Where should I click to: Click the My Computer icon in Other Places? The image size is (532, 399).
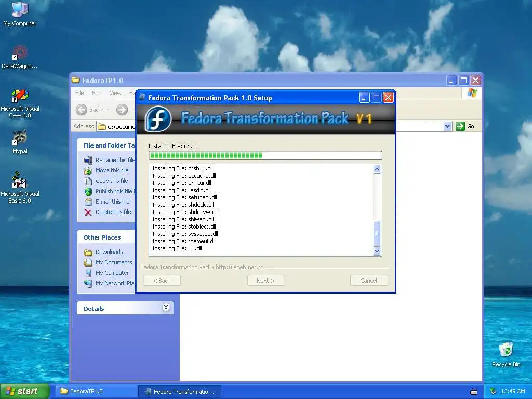88,273
